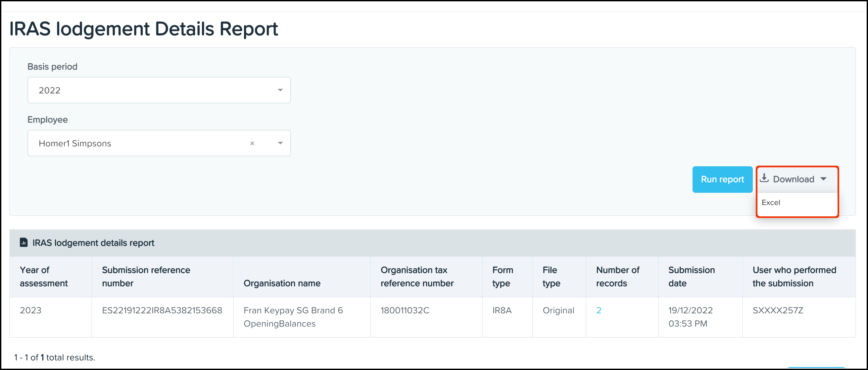Viewport: 868px width, 370px height.
Task: Click the Form type column header
Action: [x=503, y=277]
